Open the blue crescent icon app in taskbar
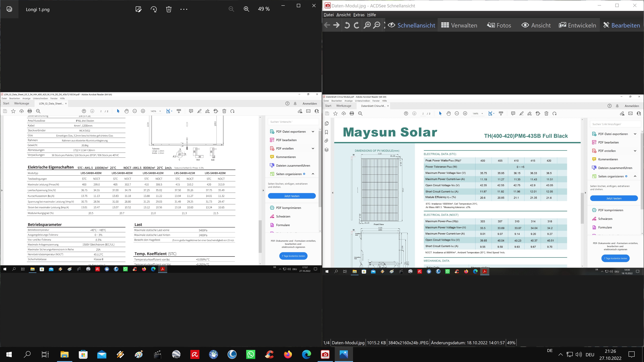This screenshot has height=362, width=644. [232, 354]
